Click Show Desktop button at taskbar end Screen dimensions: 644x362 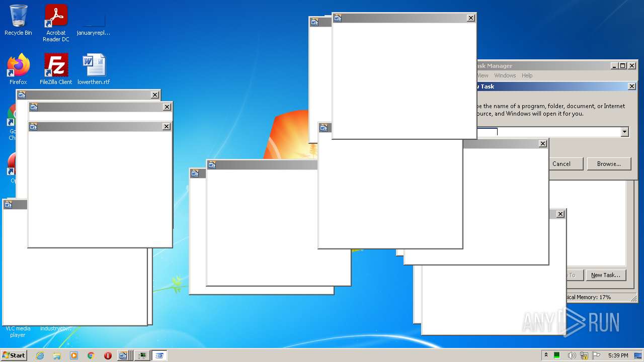click(638, 355)
